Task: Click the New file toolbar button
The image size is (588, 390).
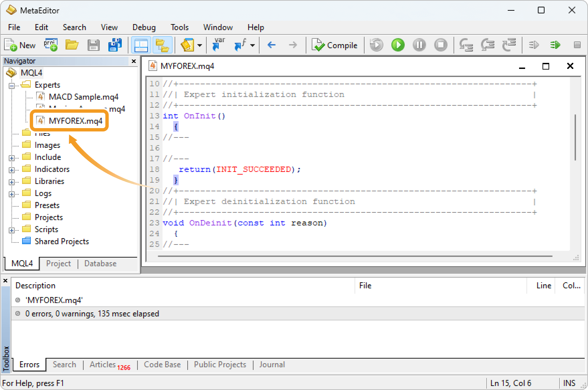Action: click(20, 45)
